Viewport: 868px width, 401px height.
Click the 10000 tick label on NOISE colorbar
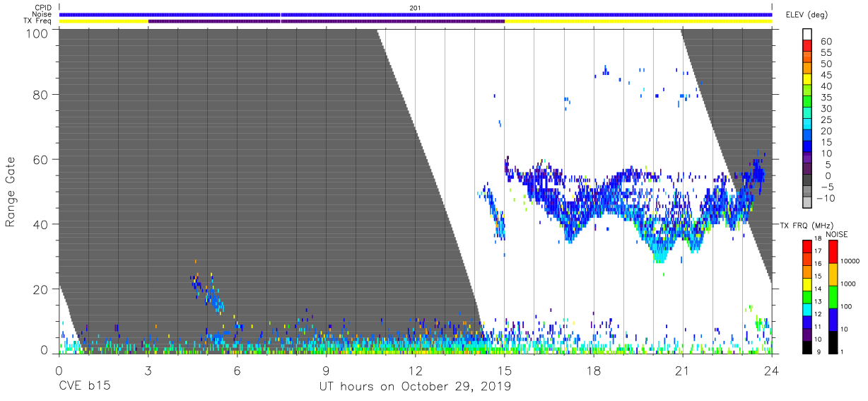point(850,261)
